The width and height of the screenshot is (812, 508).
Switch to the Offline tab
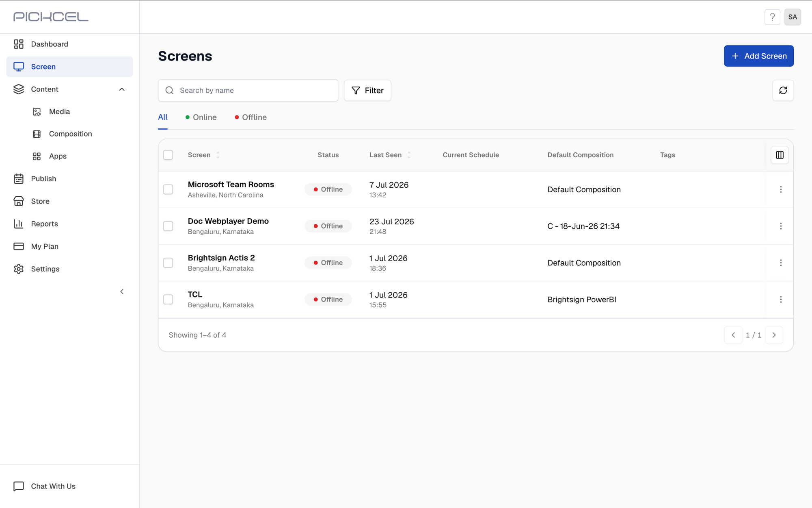click(251, 117)
